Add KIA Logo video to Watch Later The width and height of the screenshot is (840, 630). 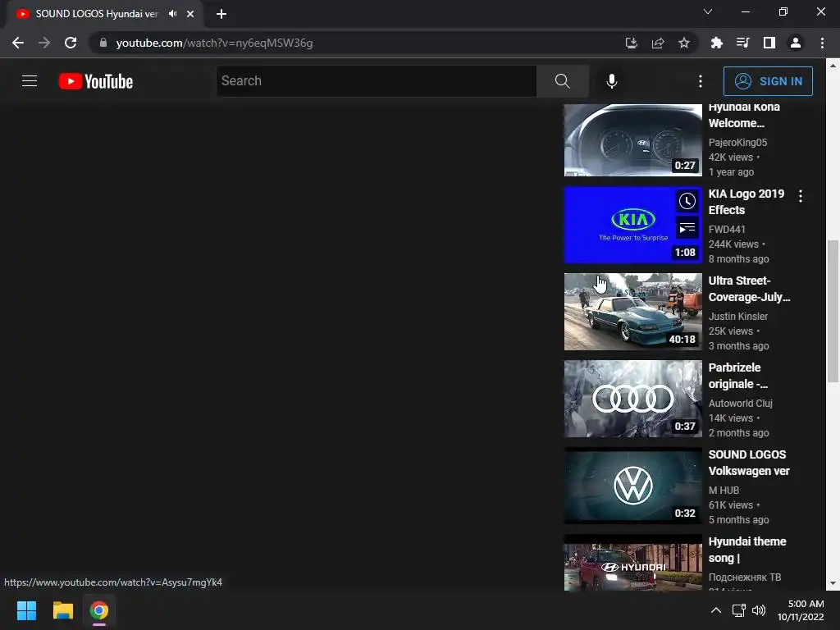[687, 202]
